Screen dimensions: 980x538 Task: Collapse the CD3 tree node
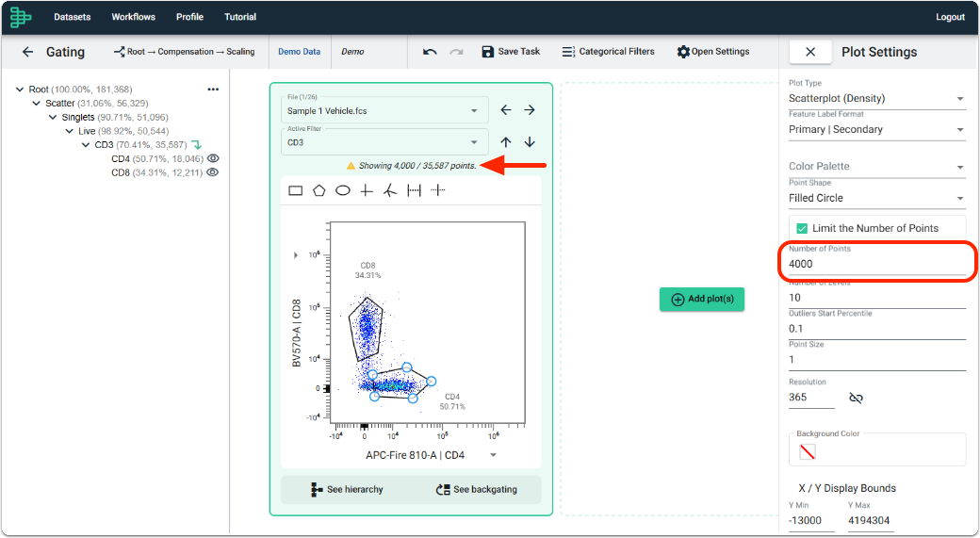pyautogui.click(x=86, y=145)
